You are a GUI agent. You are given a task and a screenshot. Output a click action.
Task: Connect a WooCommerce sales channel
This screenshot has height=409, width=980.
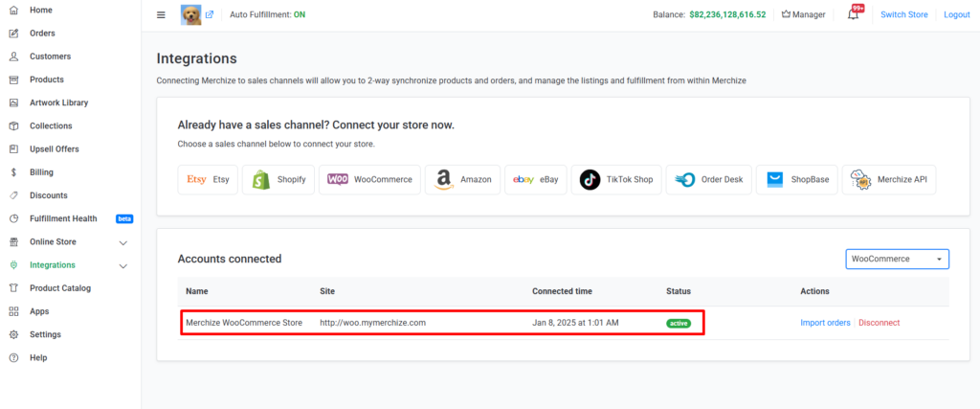369,179
